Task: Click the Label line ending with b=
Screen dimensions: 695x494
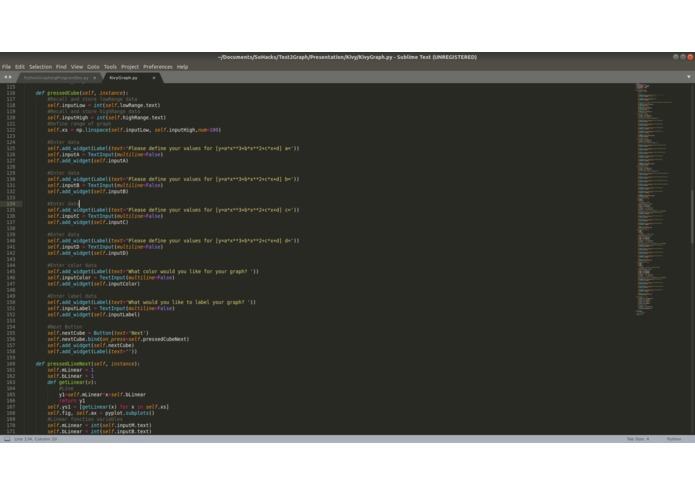Action: 173,179
